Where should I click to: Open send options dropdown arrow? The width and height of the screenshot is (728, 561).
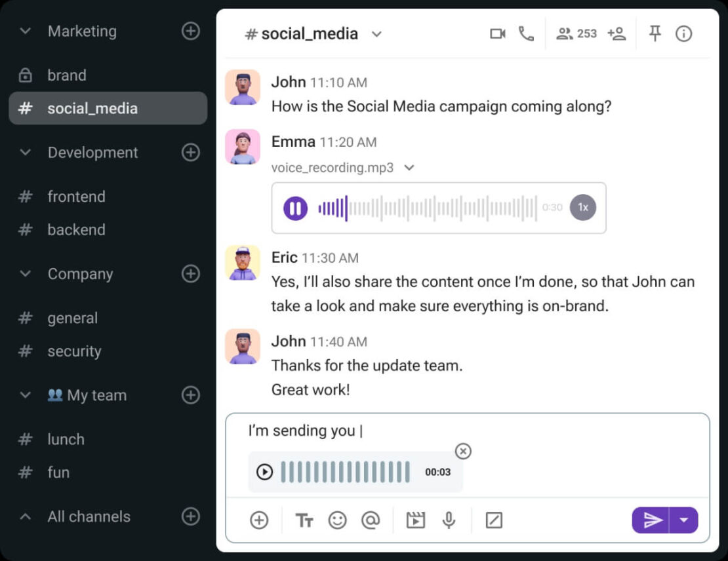tap(684, 520)
